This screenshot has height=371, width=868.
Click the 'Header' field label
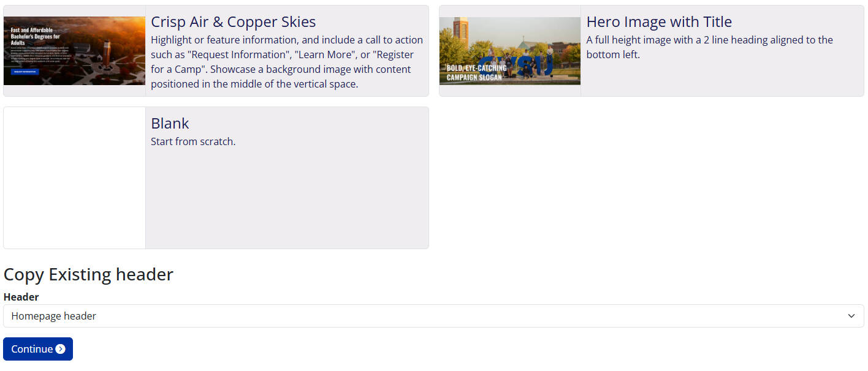click(x=21, y=297)
